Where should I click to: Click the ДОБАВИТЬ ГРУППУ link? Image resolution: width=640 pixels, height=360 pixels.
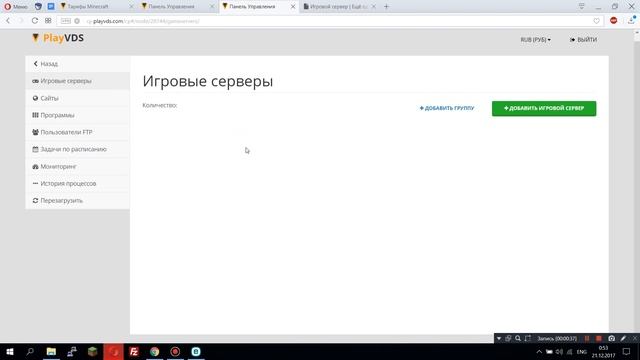coord(447,108)
